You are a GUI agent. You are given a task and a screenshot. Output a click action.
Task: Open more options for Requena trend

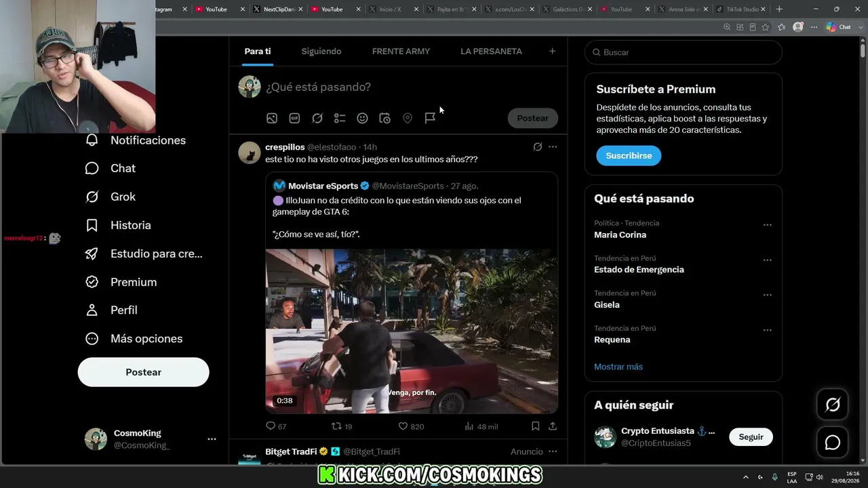pos(767,331)
